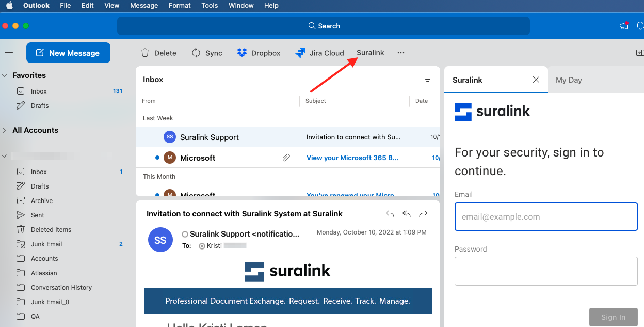Open the notifications bell icon
Screen dimensions: 644x327
(640, 26)
